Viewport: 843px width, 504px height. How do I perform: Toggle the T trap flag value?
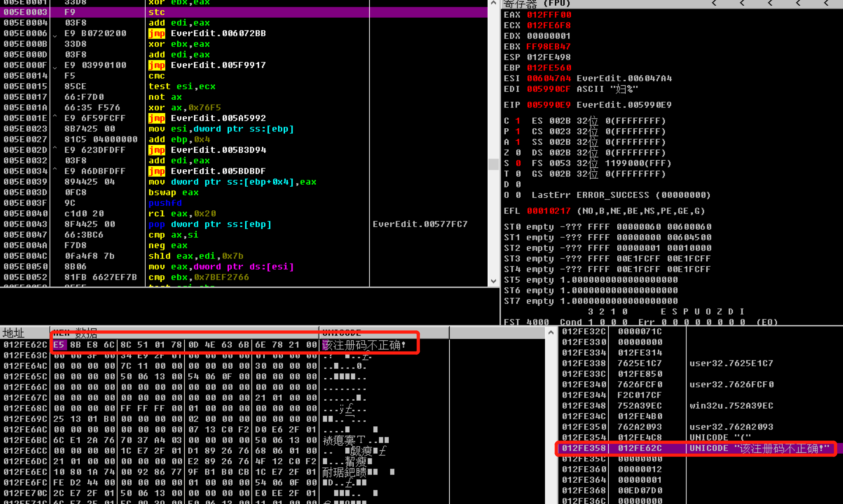click(518, 174)
